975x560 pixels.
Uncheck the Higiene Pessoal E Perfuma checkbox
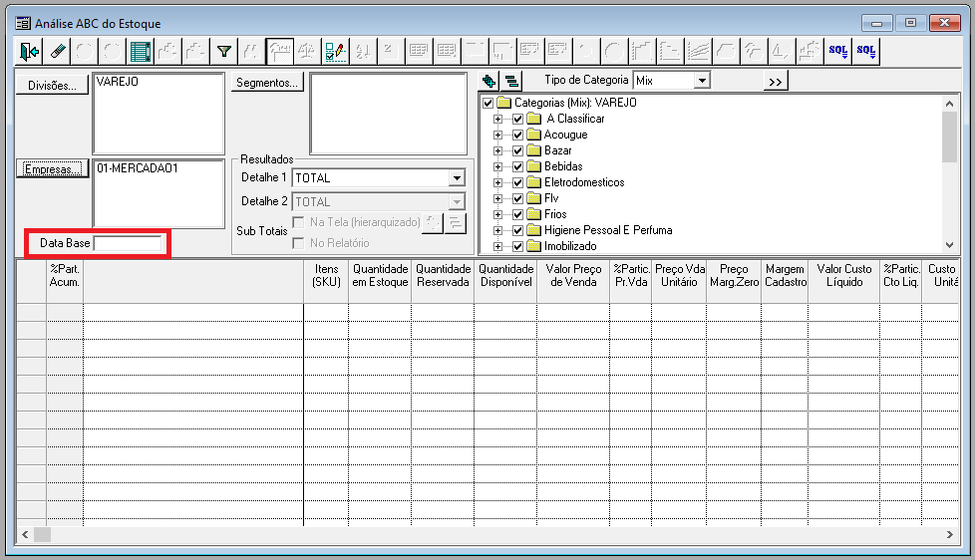[x=517, y=230]
